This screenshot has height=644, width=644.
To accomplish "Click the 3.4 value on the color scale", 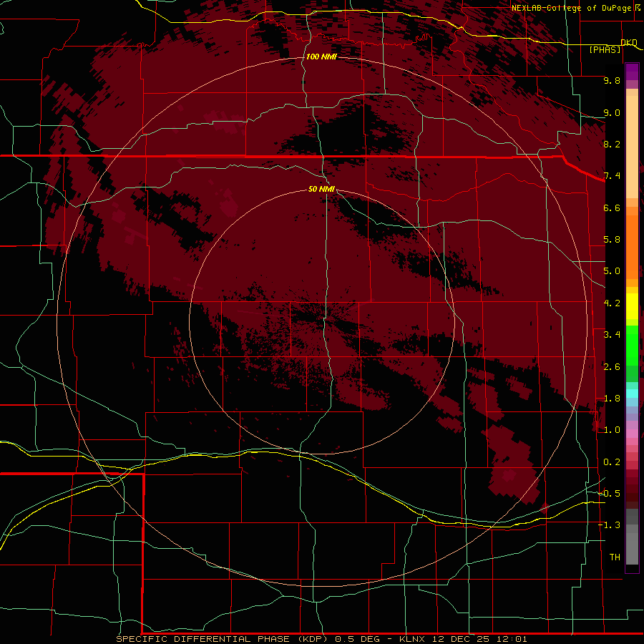I will (x=612, y=335).
